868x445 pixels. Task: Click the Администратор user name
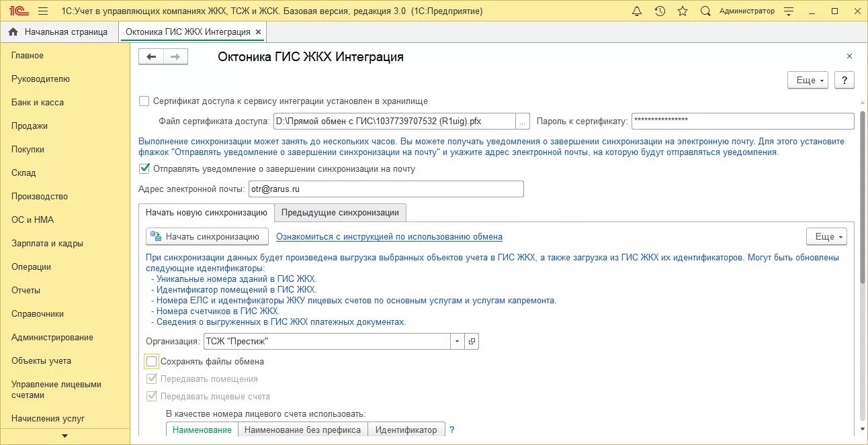tap(746, 11)
